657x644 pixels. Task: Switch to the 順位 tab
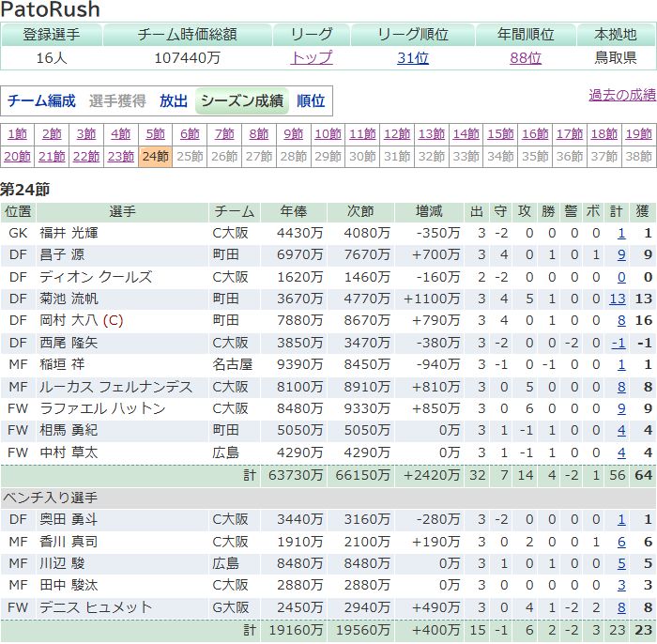tap(311, 101)
